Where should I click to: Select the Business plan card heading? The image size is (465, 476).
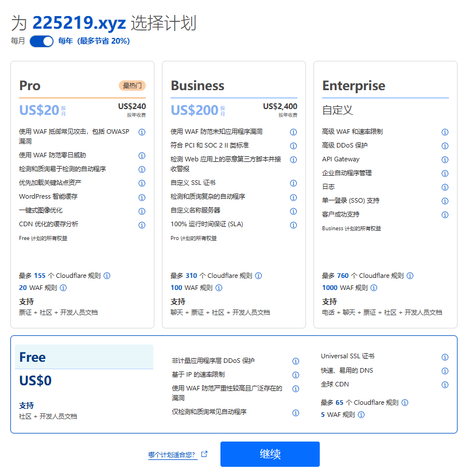click(x=197, y=86)
